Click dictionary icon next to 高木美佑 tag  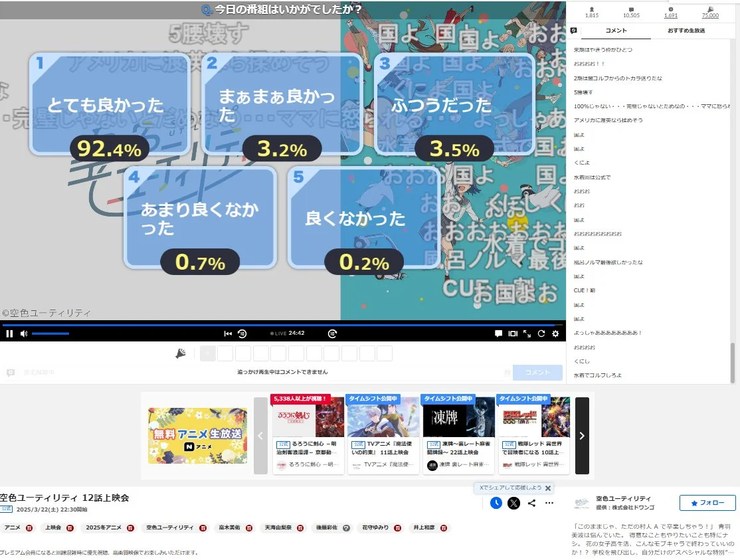click(248, 528)
